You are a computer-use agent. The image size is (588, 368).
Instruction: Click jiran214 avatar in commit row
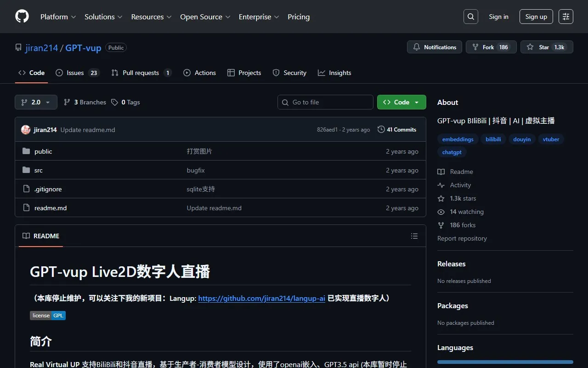click(26, 130)
